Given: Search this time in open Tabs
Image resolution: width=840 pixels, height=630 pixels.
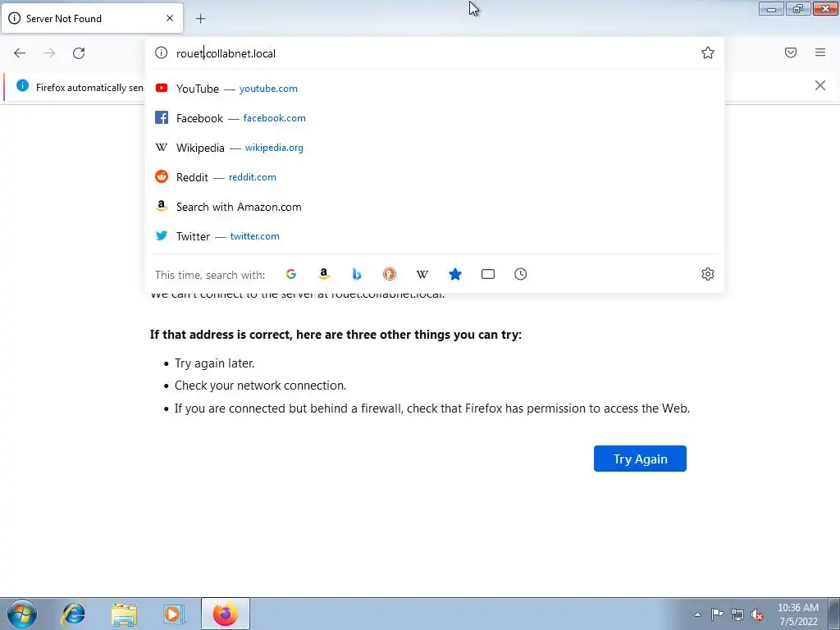Looking at the screenshot, I should 488,274.
